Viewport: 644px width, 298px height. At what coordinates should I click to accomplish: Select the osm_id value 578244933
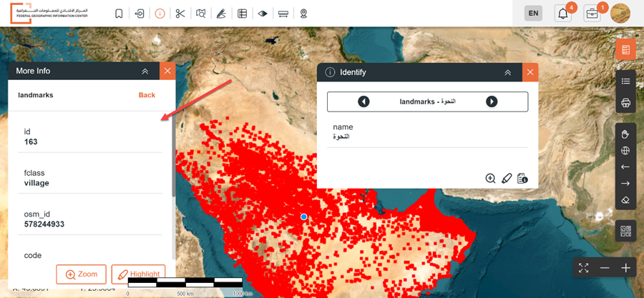(x=44, y=224)
